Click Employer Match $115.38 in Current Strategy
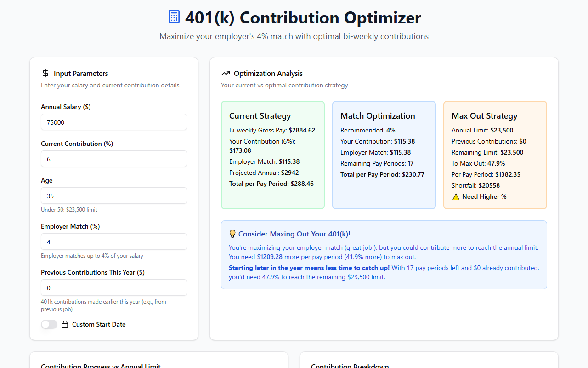 (264, 161)
